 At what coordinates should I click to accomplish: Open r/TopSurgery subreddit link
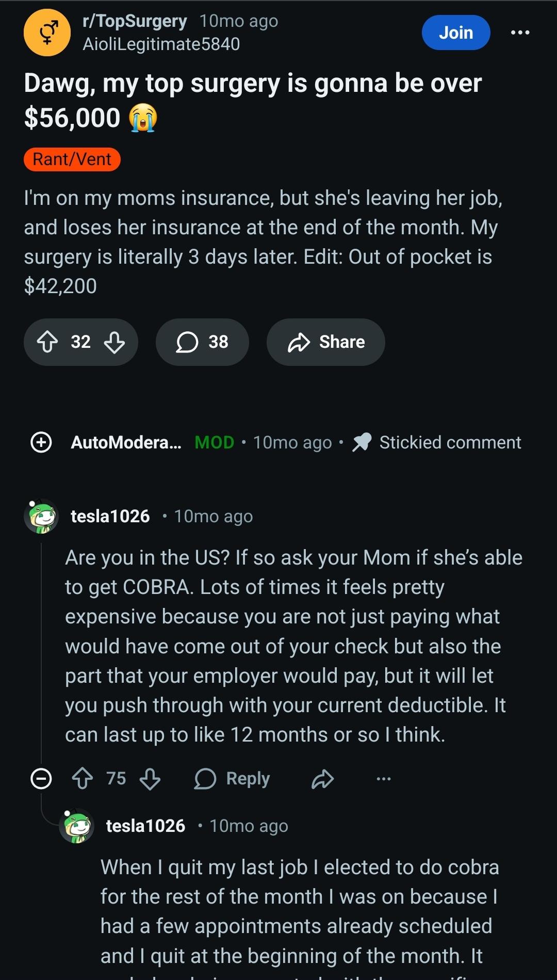pyautogui.click(x=135, y=21)
